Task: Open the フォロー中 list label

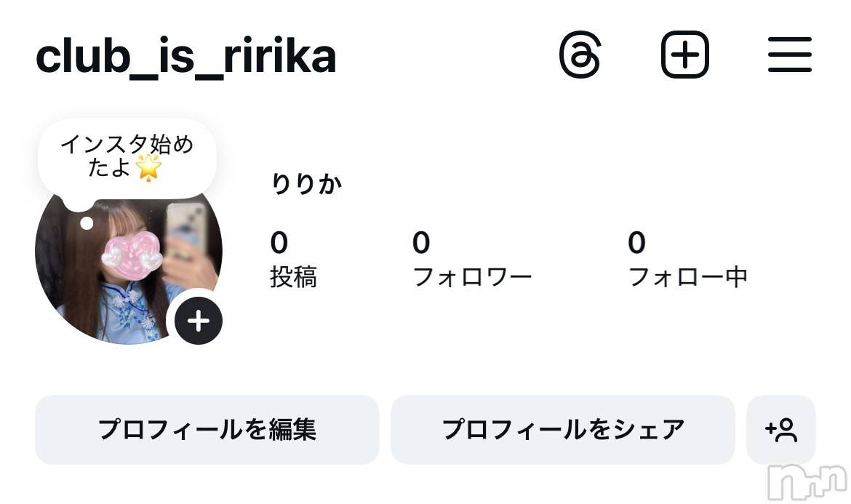Action: (x=687, y=277)
